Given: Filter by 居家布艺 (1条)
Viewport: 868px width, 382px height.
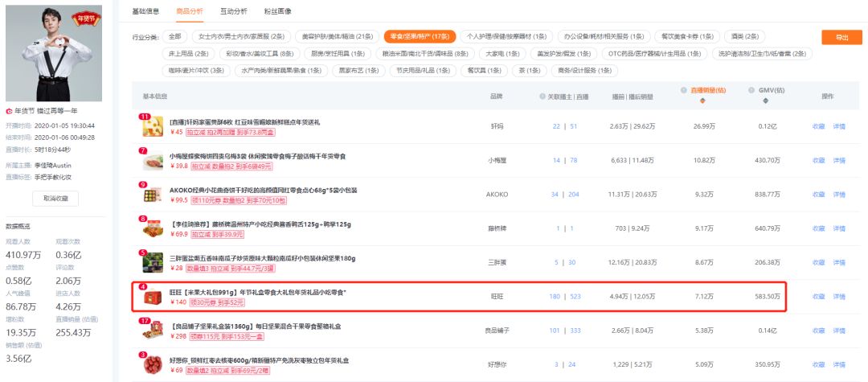Looking at the screenshot, I should tap(358, 71).
